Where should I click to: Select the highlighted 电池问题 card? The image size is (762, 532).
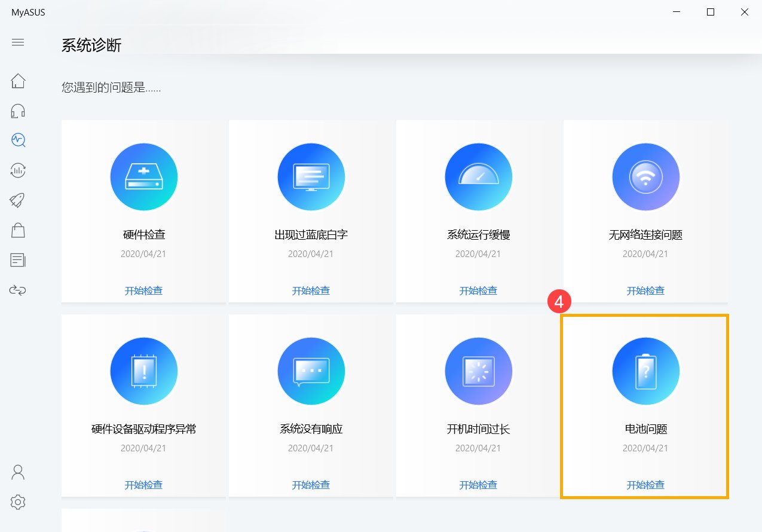pyautogui.click(x=645, y=406)
